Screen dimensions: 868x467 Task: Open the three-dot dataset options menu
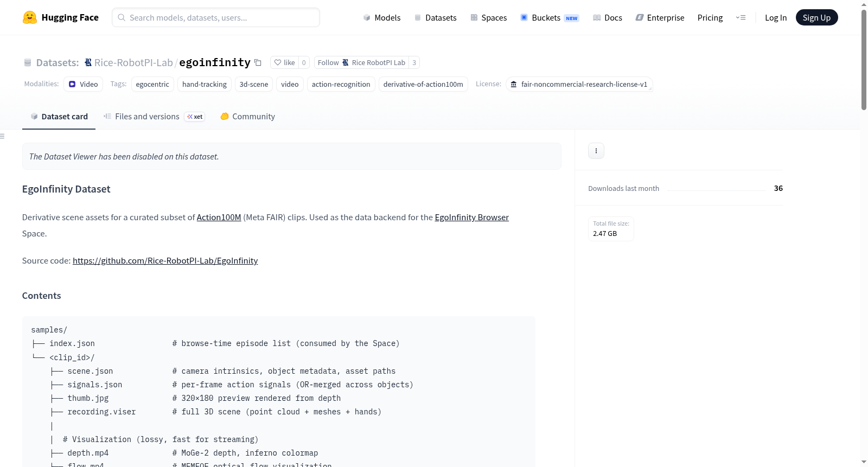tap(596, 151)
